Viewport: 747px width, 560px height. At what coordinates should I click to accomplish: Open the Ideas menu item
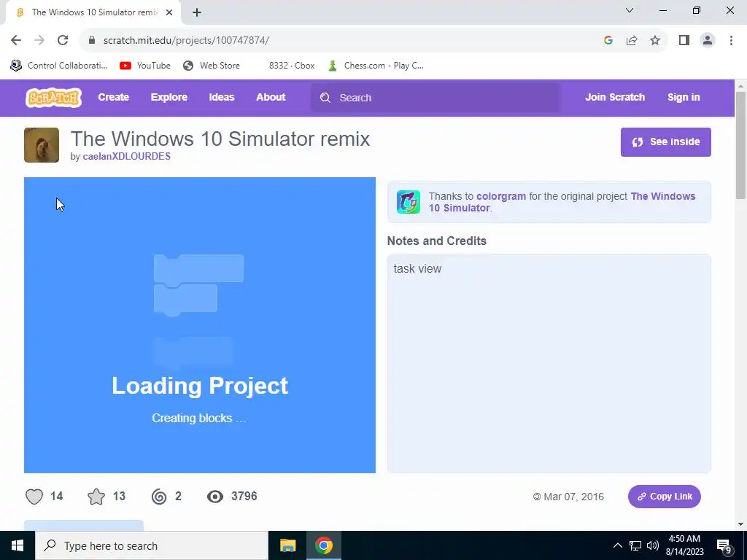point(222,97)
